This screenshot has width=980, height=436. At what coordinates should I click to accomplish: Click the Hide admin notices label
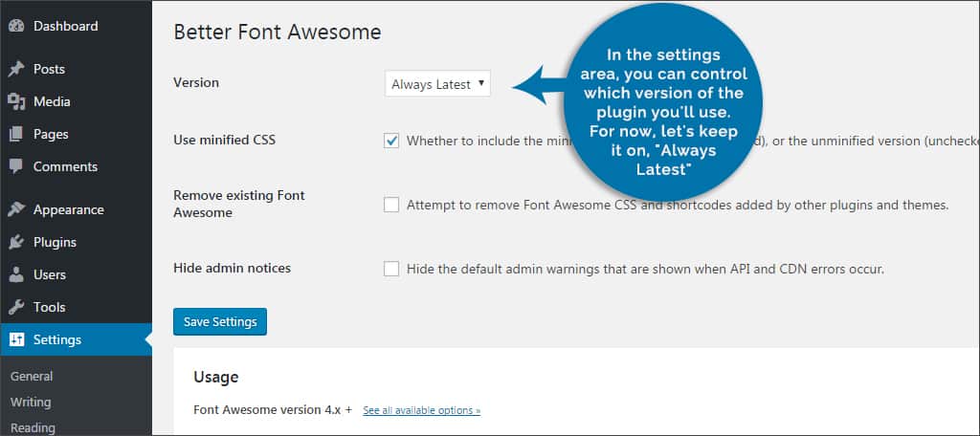click(232, 268)
